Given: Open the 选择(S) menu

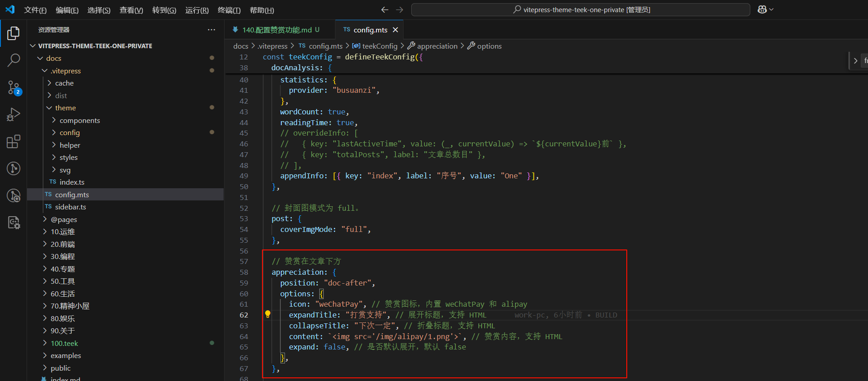Looking at the screenshot, I should click(99, 10).
